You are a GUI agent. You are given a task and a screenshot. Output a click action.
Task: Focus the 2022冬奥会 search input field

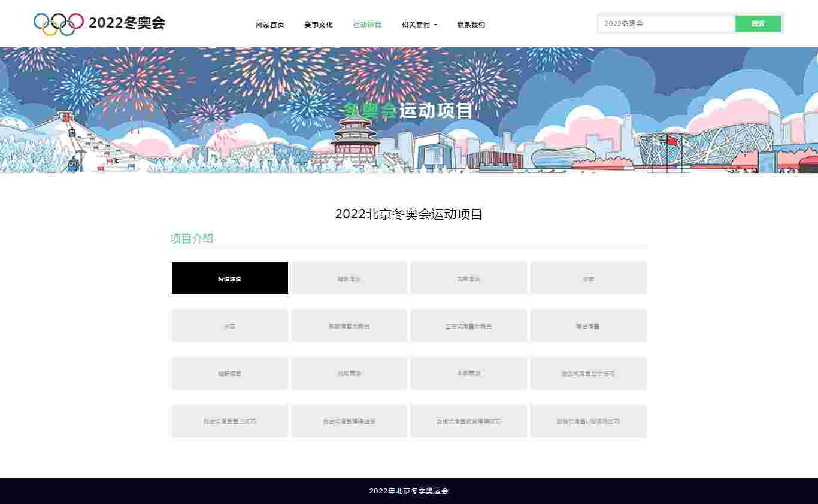point(666,23)
